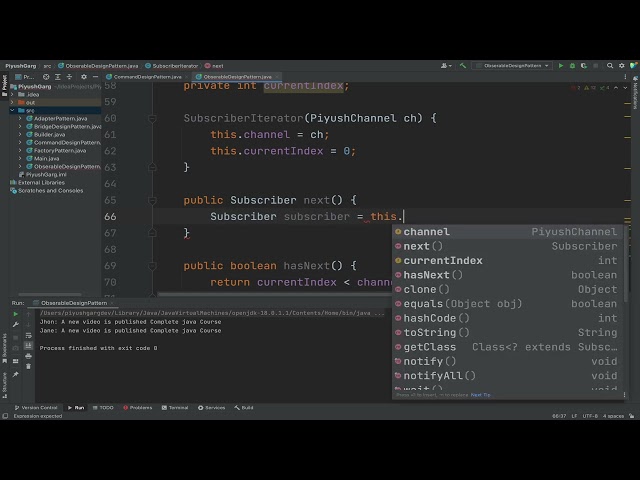Choose channel from completion list
Image resolution: width=640 pixels, height=480 pixels.
(506, 232)
